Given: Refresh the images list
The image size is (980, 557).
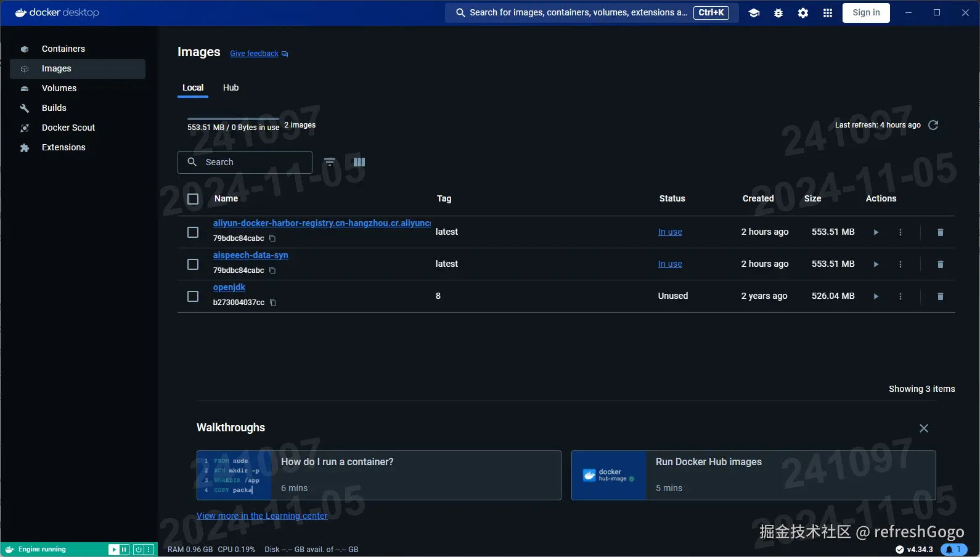Looking at the screenshot, I should tap(933, 125).
